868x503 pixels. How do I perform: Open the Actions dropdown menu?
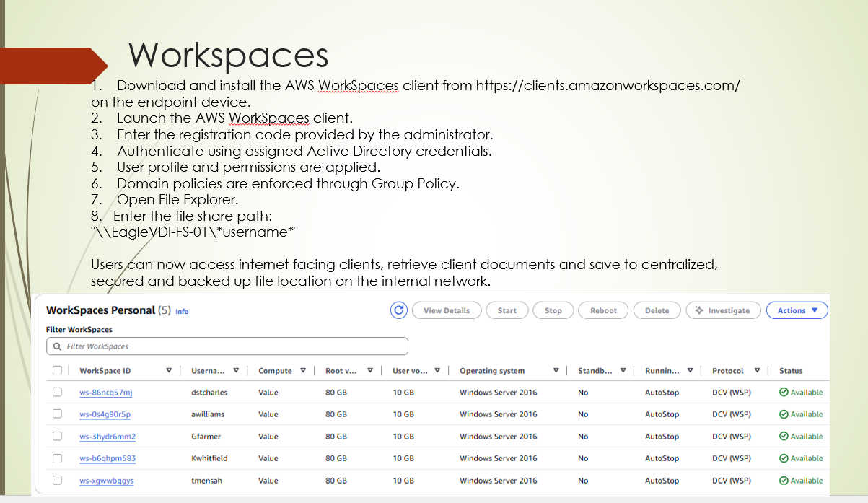pyautogui.click(x=797, y=310)
